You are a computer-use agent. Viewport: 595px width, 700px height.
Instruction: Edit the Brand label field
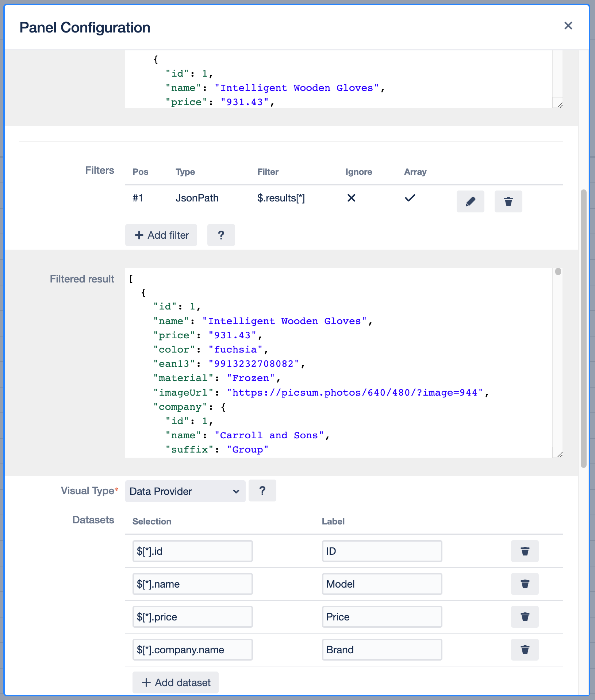pyautogui.click(x=382, y=650)
